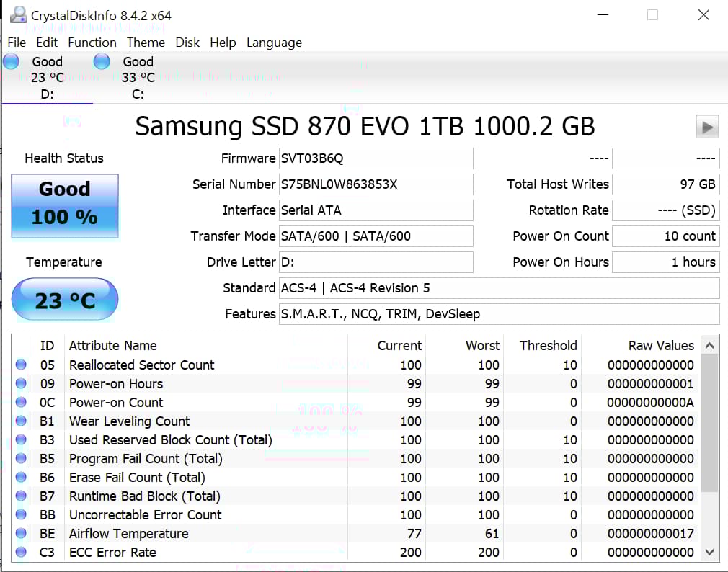Select the blue health orb above drive C:
The width and height of the screenshot is (728, 572).
pyautogui.click(x=101, y=61)
